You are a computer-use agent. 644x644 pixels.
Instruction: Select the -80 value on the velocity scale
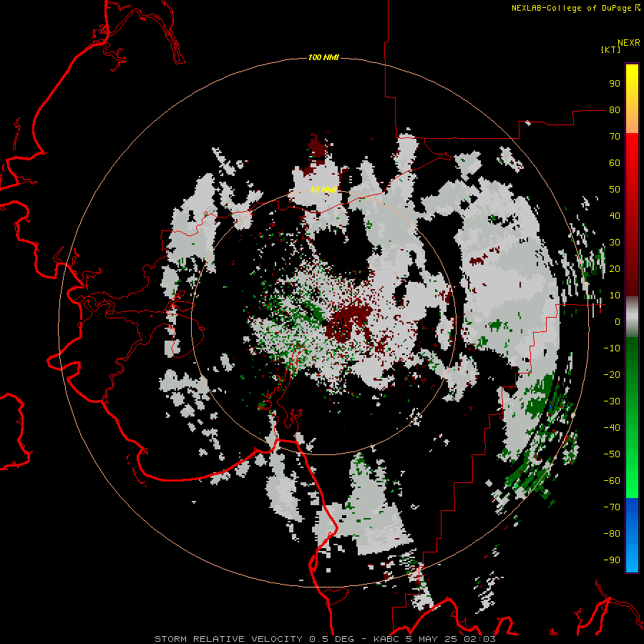(612, 534)
